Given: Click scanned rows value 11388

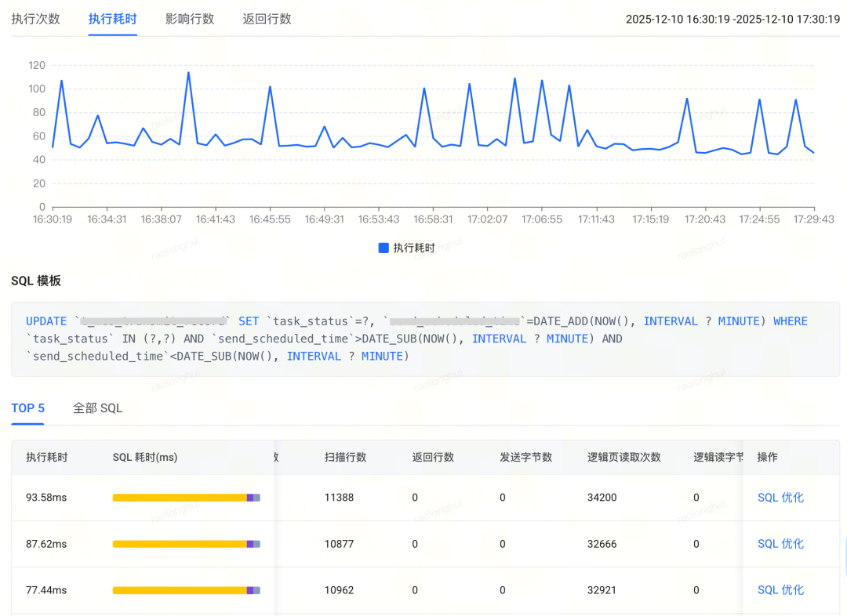Looking at the screenshot, I should point(340,498).
